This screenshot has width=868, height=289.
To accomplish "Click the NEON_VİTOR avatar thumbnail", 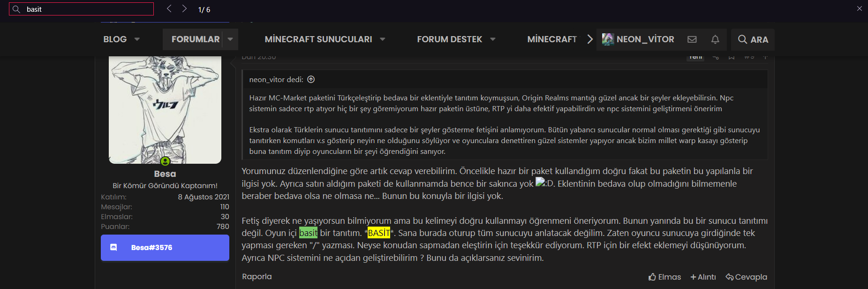I will tap(608, 39).
